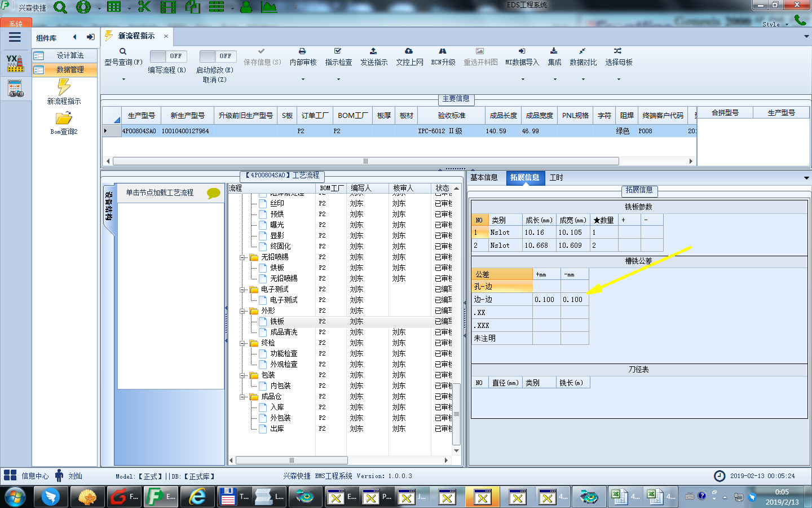The image size is (812, 508).
Task: Open Bom查询2 folder shortcut
Action: [x=64, y=123]
